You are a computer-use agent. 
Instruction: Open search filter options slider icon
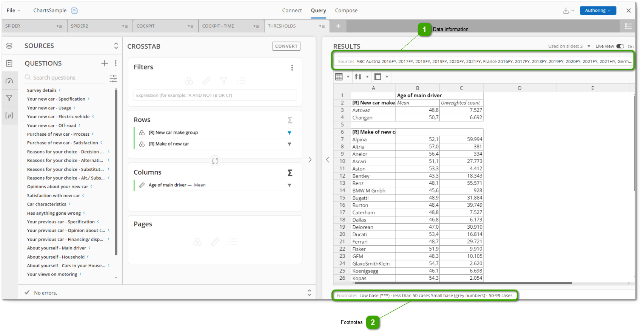pos(113,78)
